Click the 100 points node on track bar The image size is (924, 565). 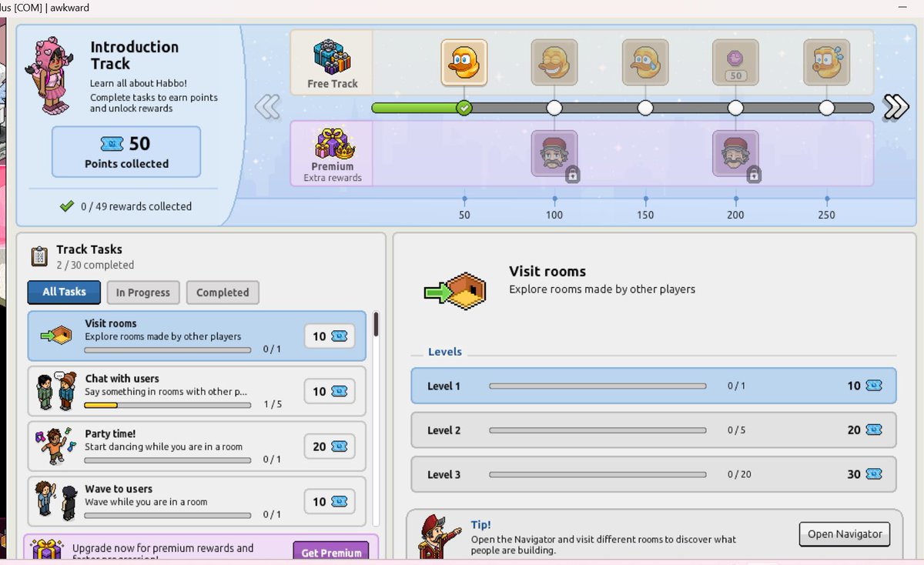click(554, 108)
